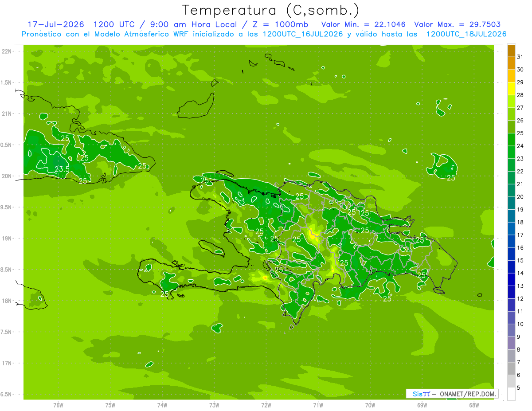Click the '11' legend value
This screenshot has width=532, height=411.
click(520, 311)
